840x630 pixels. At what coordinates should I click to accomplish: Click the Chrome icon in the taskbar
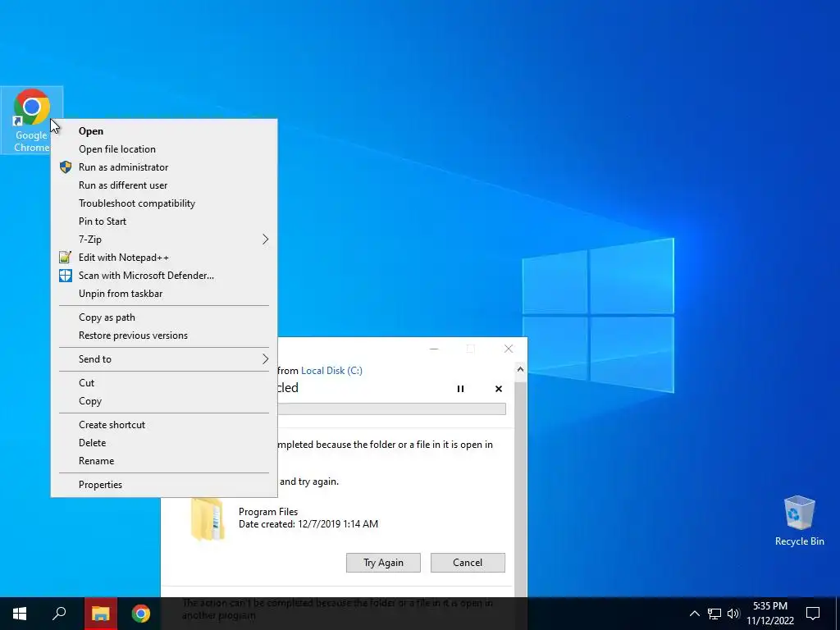click(x=141, y=614)
